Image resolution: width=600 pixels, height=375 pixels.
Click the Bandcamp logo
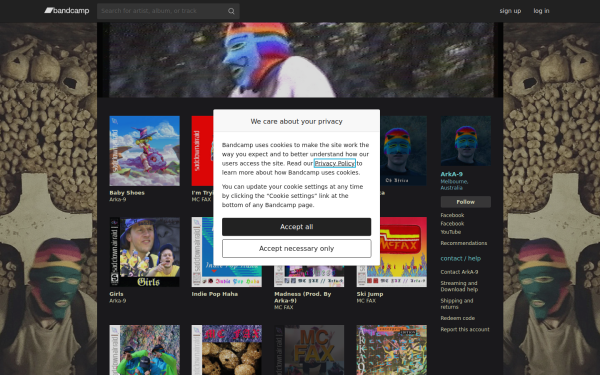click(67, 11)
